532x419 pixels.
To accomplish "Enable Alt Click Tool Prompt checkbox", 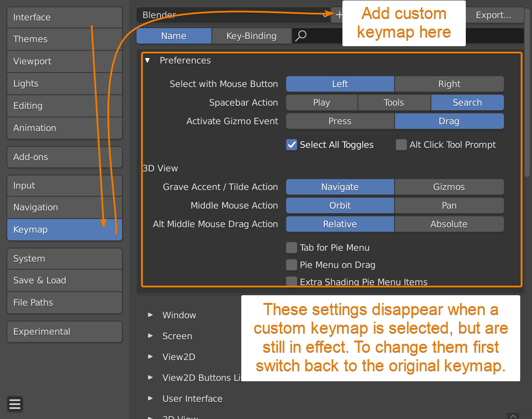I will pyautogui.click(x=401, y=145).
